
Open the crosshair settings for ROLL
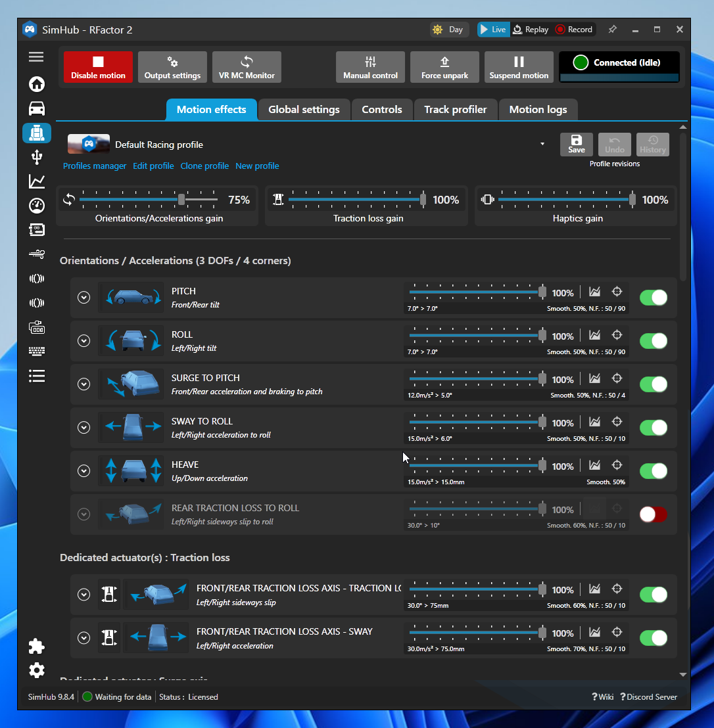click(x=617, y=334)
